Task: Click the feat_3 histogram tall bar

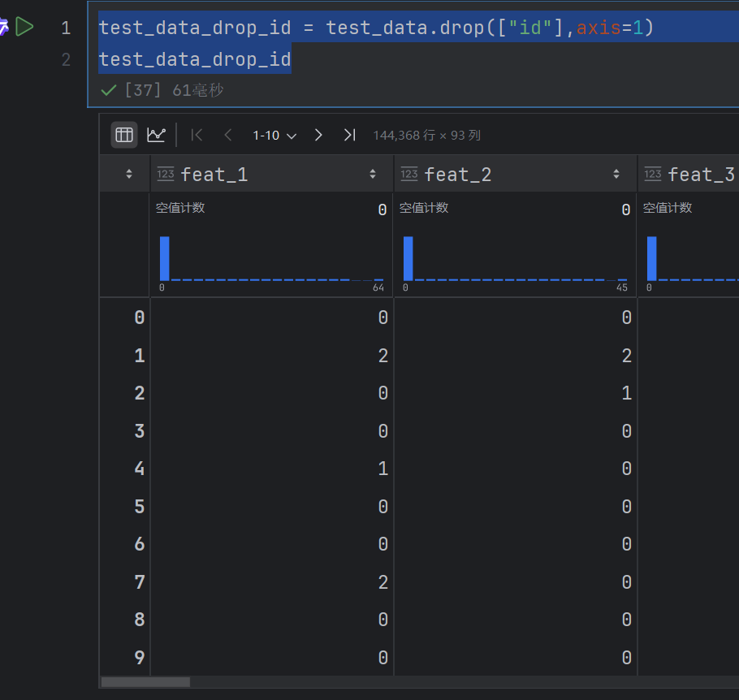Action: (x=652, y=258)
